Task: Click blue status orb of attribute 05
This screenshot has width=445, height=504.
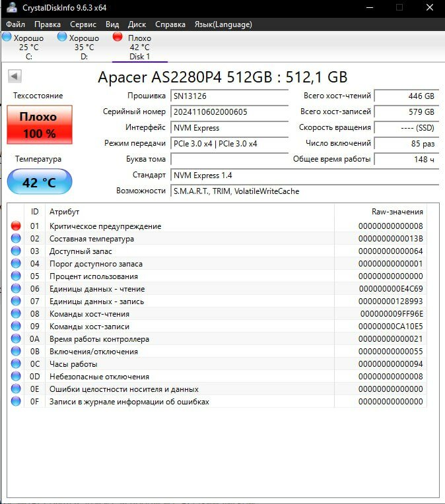Action: click(16, 276)
